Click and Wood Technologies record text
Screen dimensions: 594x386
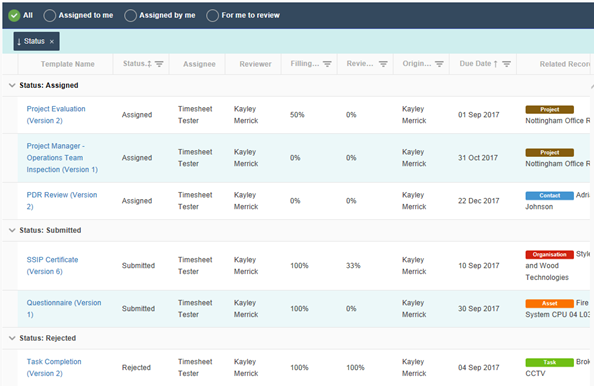(547, 272)
